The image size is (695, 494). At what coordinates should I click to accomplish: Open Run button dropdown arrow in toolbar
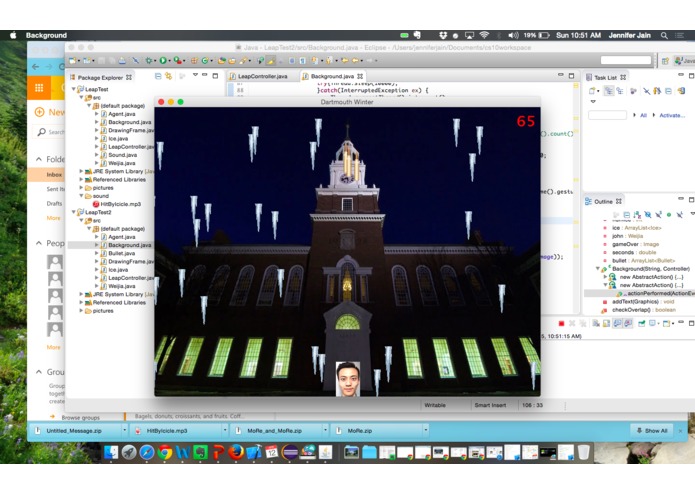[169, 61]
